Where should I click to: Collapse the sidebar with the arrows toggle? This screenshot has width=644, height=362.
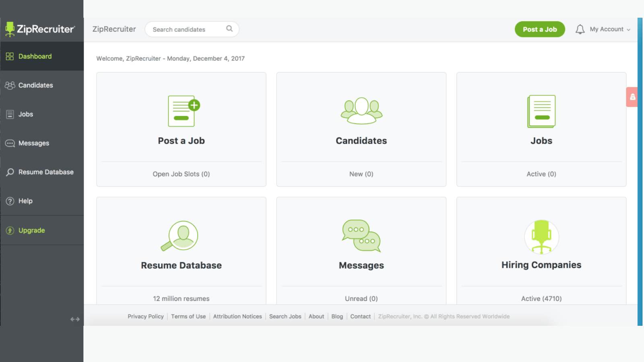click(x=75, y=319)
